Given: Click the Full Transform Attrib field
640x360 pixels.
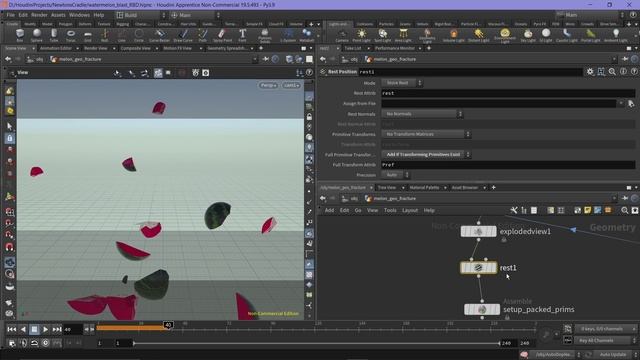Looking at the screenshot, I should [508, 165].
